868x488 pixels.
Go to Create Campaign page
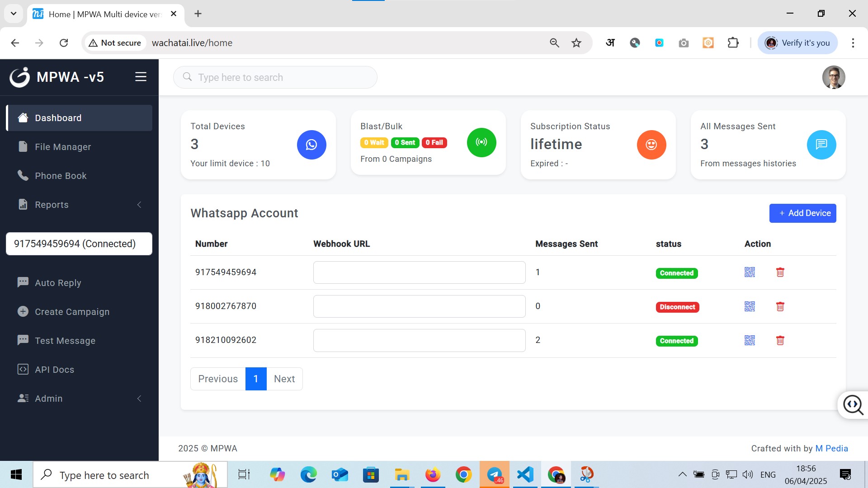pyautogui.click(x=72, y=312)
